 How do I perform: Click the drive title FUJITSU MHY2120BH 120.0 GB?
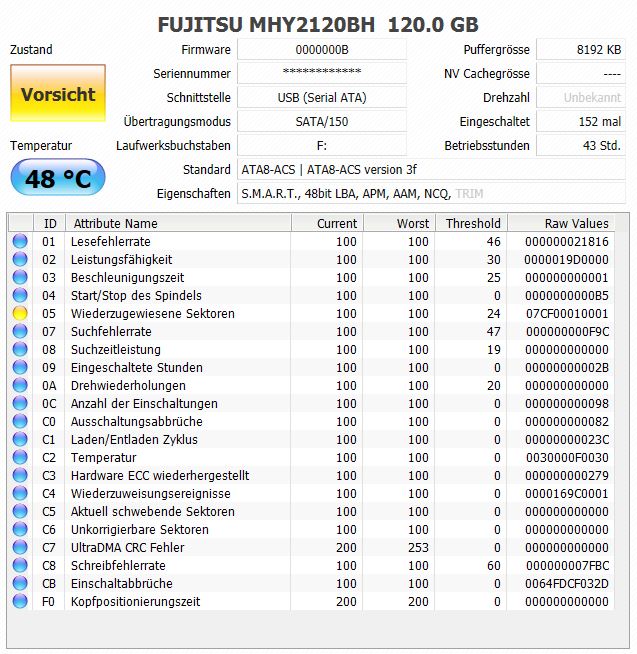(318, 24)
